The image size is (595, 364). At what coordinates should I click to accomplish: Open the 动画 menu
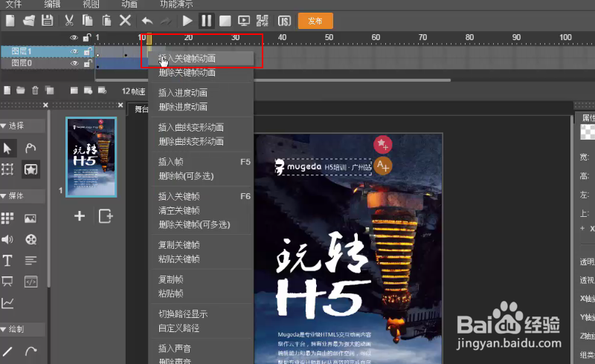click(129, 4)
